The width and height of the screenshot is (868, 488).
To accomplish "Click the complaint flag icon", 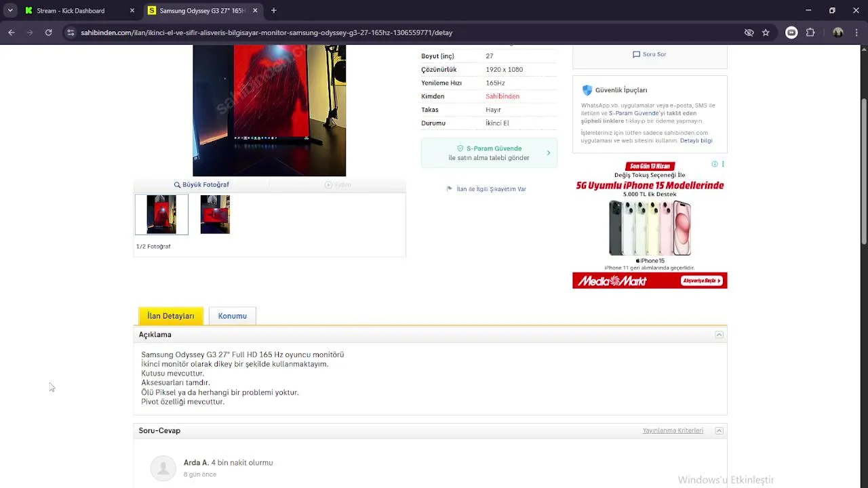I will [x=449, y=189].
